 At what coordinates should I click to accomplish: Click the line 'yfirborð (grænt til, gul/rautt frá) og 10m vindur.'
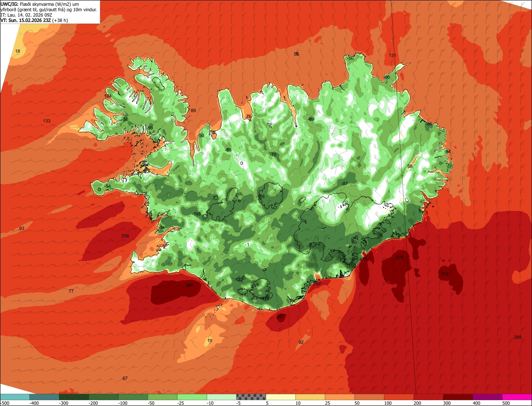[x=49, y=9]
